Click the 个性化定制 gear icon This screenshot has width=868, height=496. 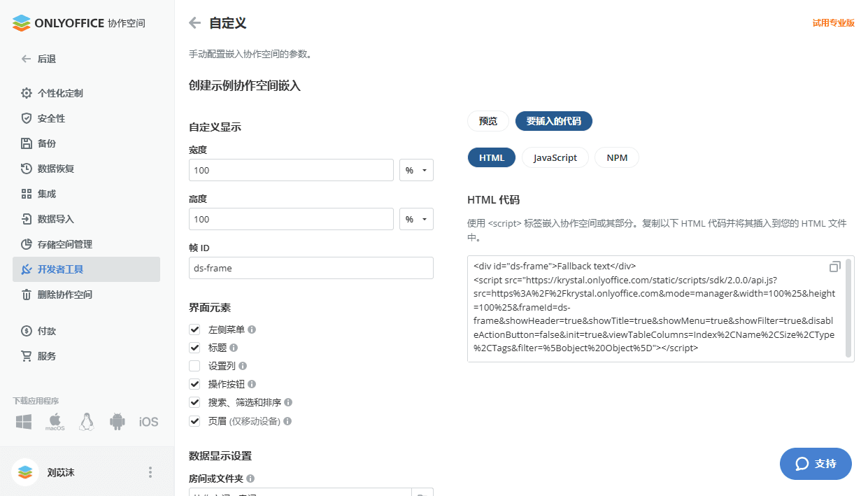pyautogui.click(x=27, y=93)
